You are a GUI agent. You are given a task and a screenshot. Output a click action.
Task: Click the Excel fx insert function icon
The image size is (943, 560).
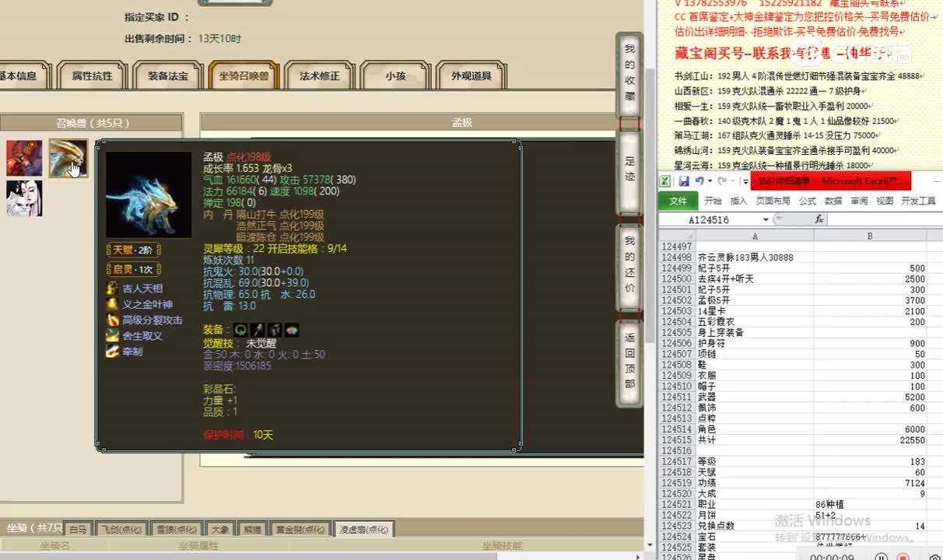(x=819, y=220)
